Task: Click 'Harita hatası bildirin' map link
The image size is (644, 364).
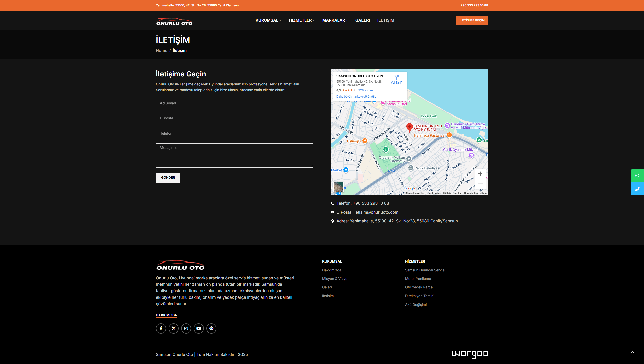Action: [x=475, y=193]
